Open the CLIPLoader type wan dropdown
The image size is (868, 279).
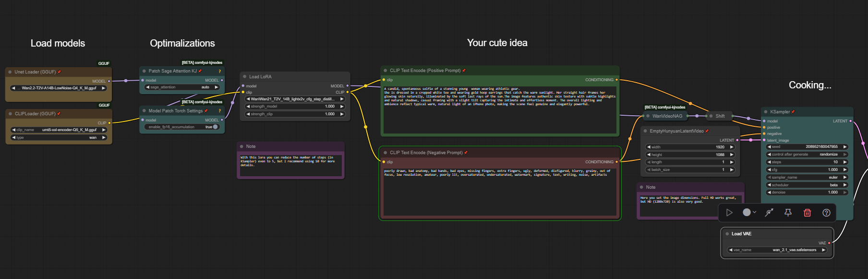coord(58,137)
